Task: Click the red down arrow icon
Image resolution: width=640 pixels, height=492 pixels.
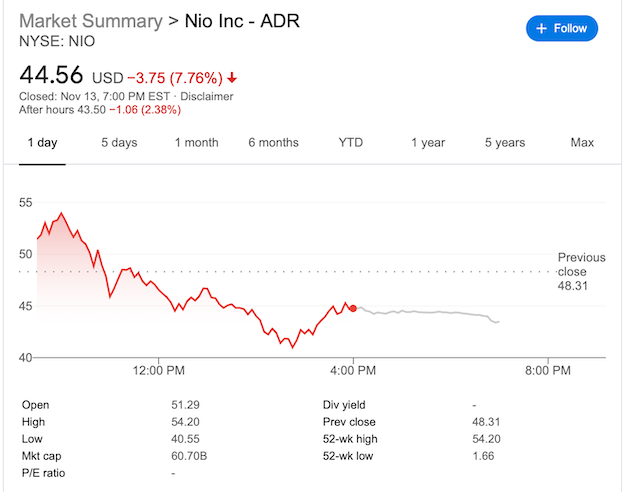Action: pyautogui.click(x=232, y=78)
